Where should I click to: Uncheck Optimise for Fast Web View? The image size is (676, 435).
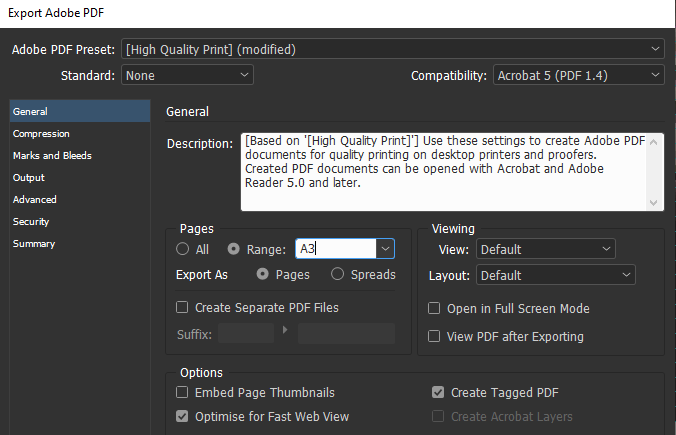[182, 416]
